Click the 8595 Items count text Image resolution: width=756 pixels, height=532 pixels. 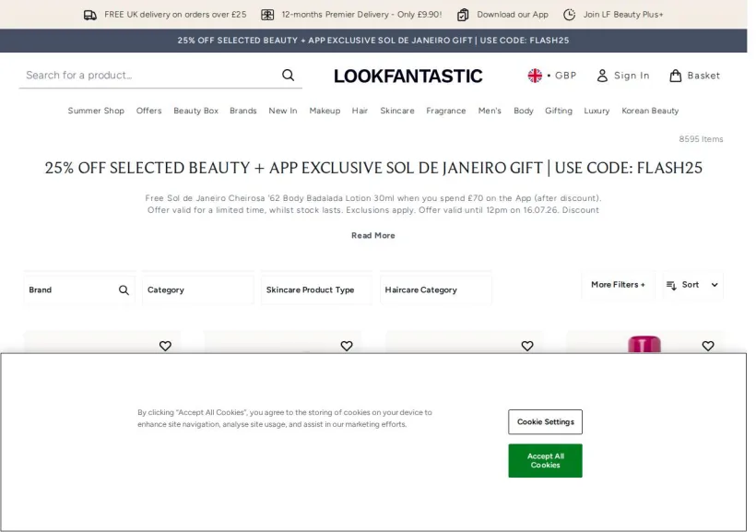(x=701, y=139)
